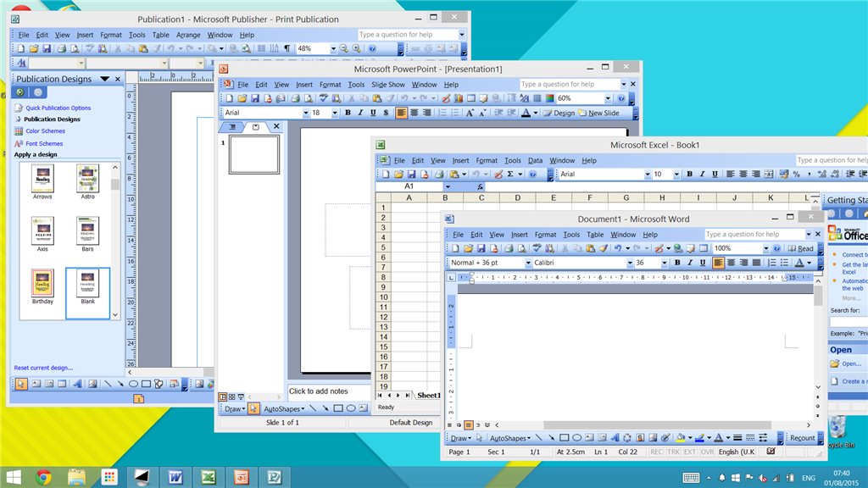Screen dimensions: 868x488
Task: Open PowerPoint font size dropdown showing 18
Action: point(334,114)
